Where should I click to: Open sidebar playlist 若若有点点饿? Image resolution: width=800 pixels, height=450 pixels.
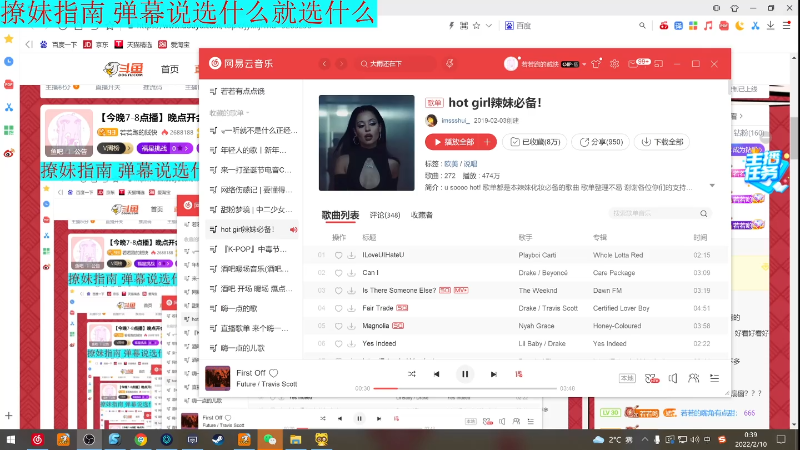pos(242,91)
